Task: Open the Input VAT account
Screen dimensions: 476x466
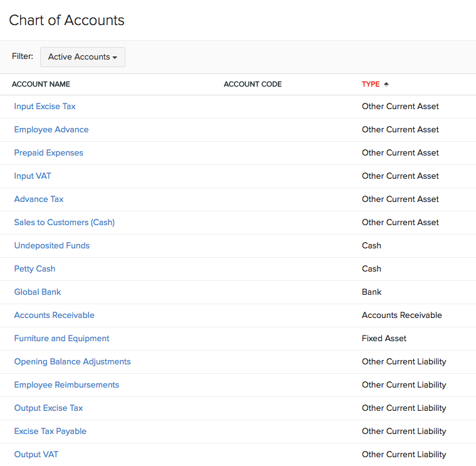Action: click(x=33, y=176)
